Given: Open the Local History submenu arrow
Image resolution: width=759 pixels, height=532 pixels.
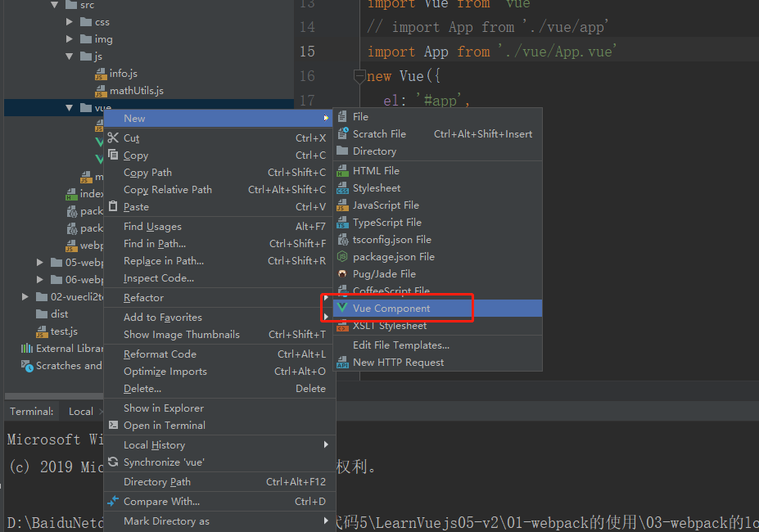Looking at the screenshot, I should coord(326,444).
